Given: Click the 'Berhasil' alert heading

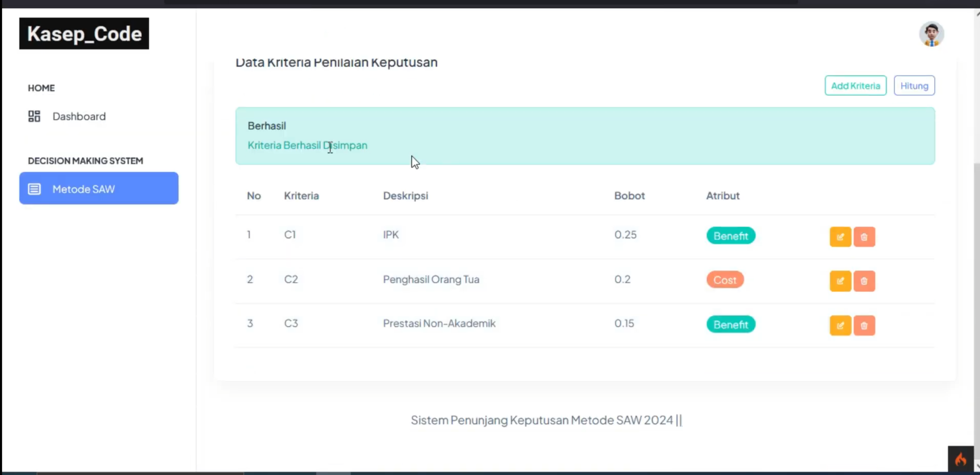Looking at the screenshot, I should pyautogui.click(x=267, y=126).
